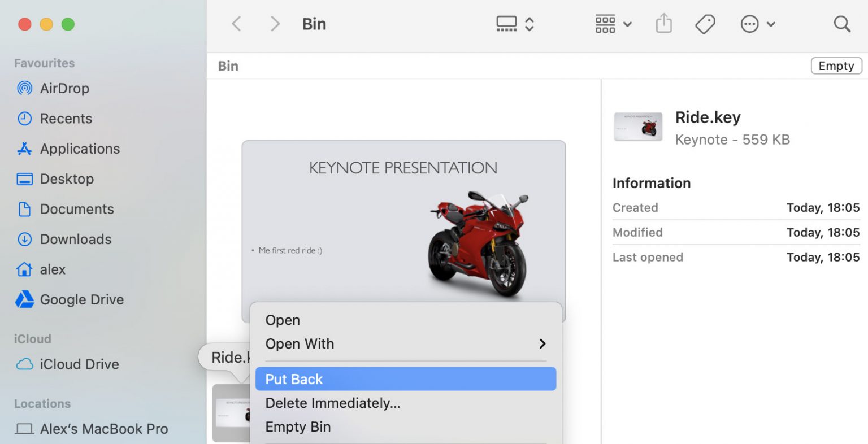Open the Finder search magnifier
The image size is (868, 444).
tap(841, 24)
